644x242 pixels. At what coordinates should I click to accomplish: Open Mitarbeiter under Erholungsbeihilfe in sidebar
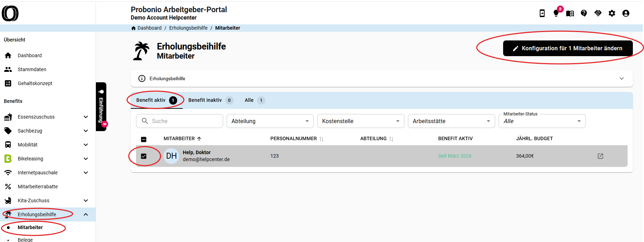30,227
